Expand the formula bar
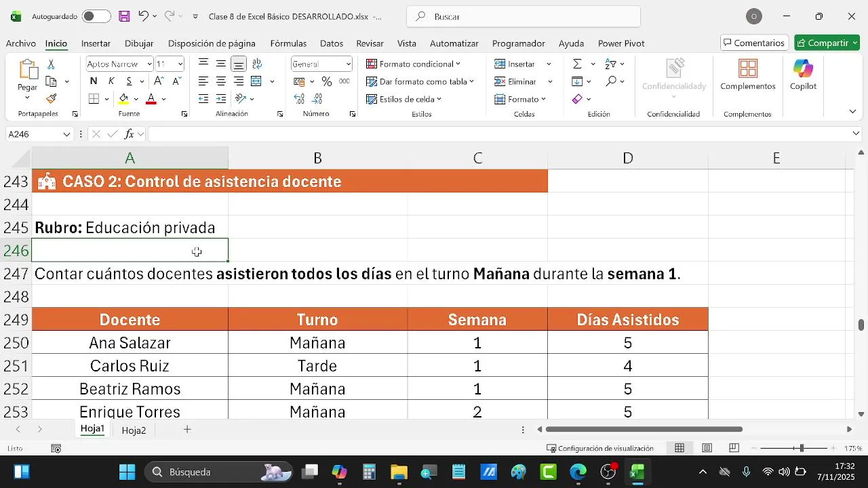Viewport: 868px width, 488px height. click(x=856, y=134)
